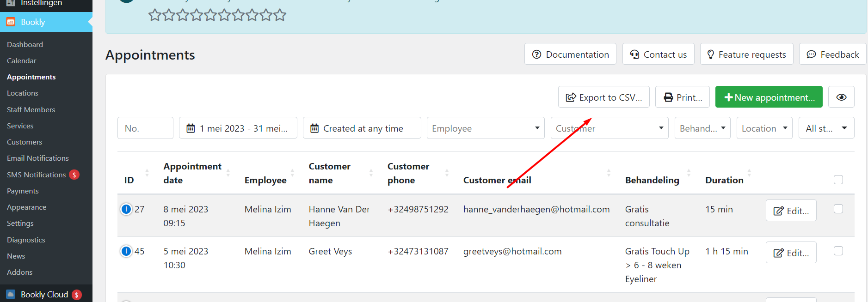The width and height of the screenshot is (868, 302).
Task: Click email hanne_vanderhaegen@hotmail.com
Action: click(x=536, y=210)
